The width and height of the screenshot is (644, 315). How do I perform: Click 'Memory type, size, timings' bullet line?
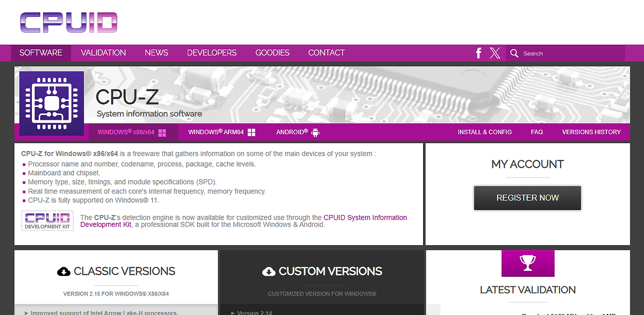[x=122, y=182]
